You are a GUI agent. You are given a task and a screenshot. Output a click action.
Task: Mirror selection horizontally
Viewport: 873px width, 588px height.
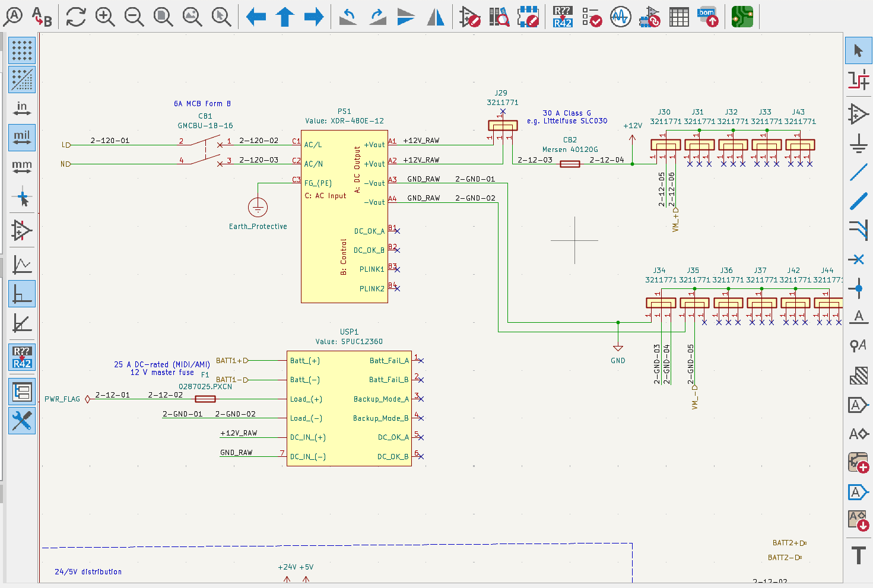[436, 17]
